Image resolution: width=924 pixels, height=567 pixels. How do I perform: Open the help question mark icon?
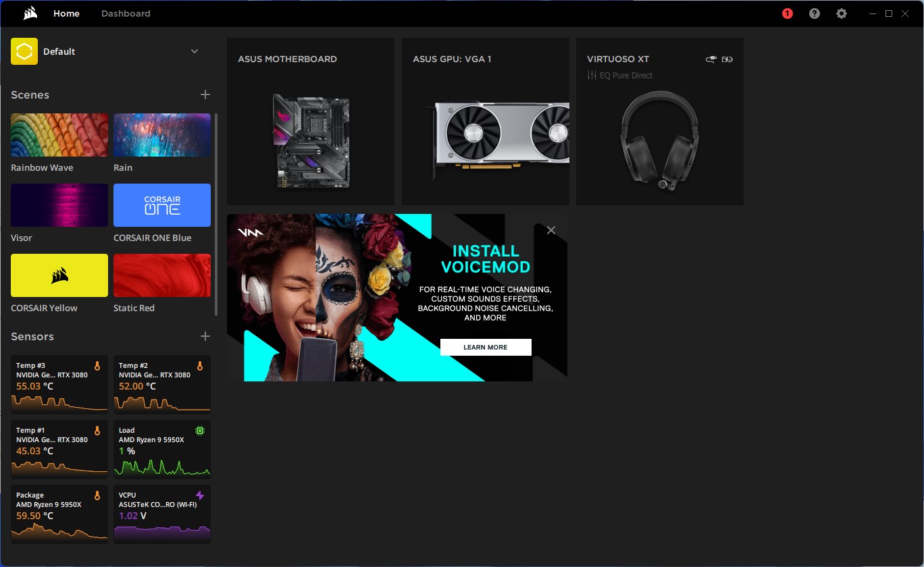click(x=815, y=13)
